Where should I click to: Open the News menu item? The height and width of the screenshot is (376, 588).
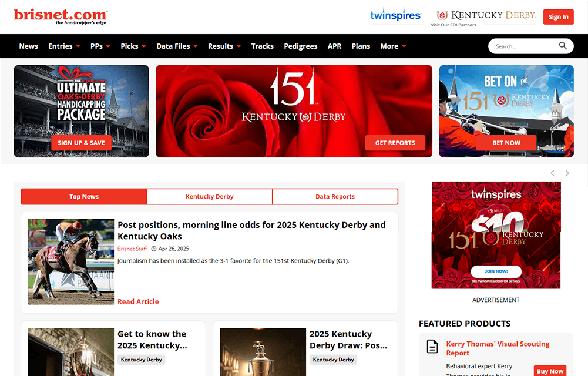click(29, 46)
